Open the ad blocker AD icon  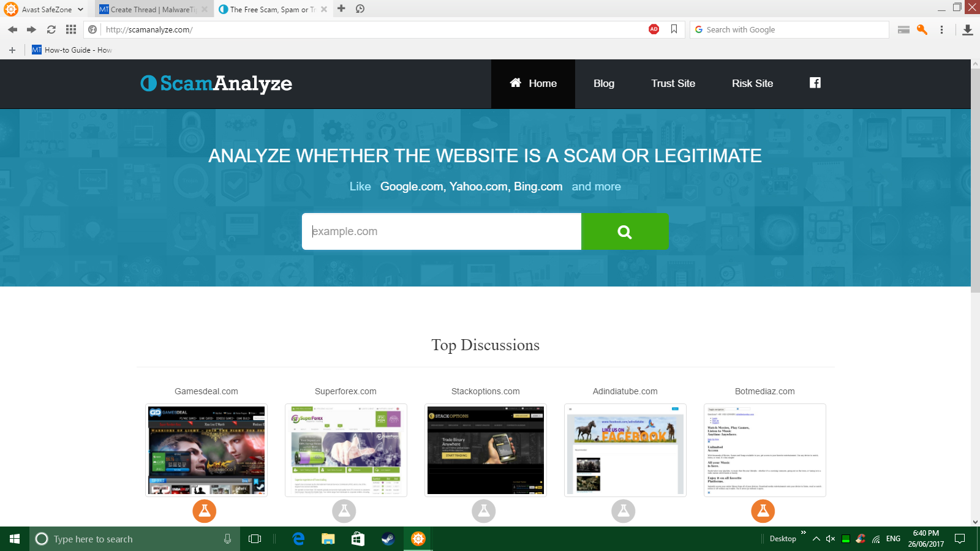coord(654,29)
